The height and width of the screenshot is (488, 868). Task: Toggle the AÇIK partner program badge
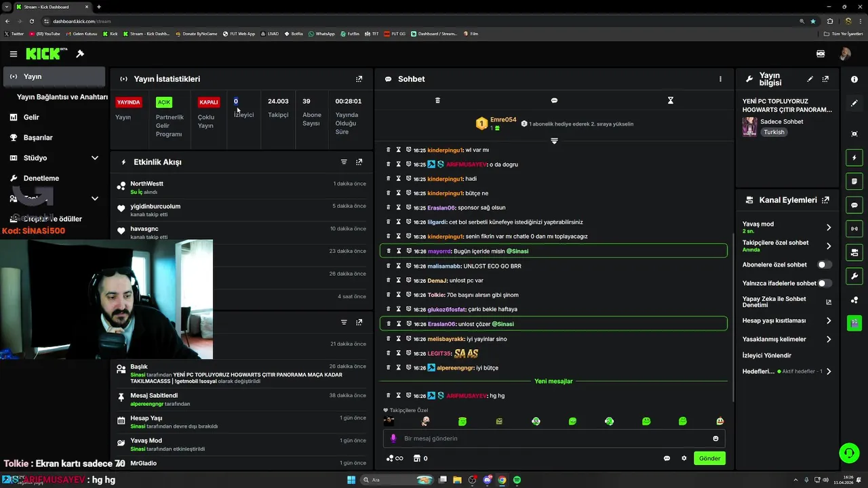click(x=164, y=102)
